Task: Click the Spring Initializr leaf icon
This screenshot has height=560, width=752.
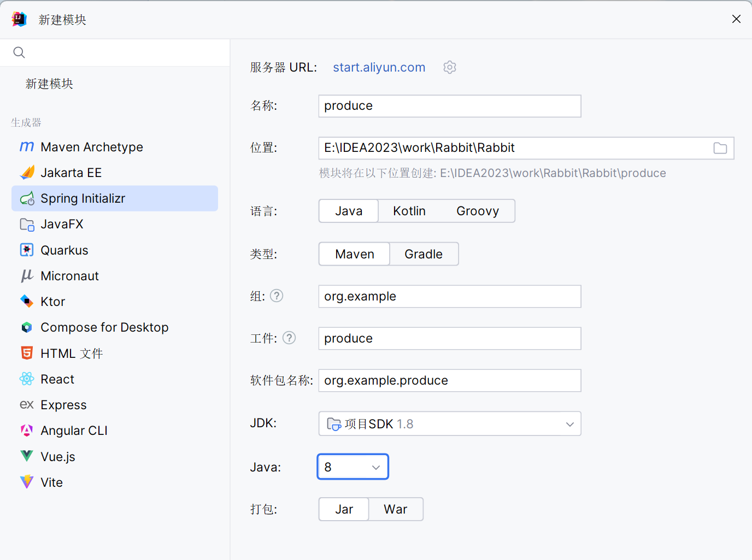Action: click(27, 198)
